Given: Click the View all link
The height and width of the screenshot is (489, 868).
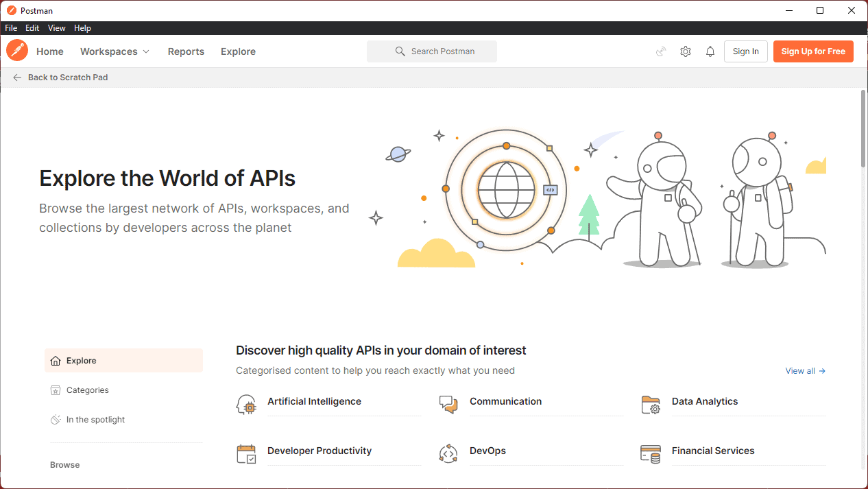Looking at the screenshot, I should (806, 371).
